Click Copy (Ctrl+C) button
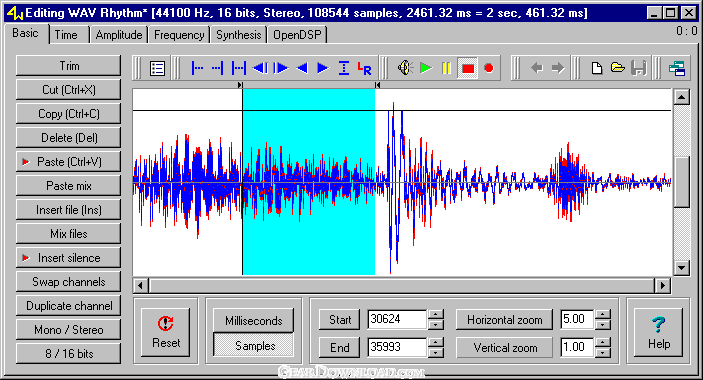The image size is (703, 380). click(69, 114)
